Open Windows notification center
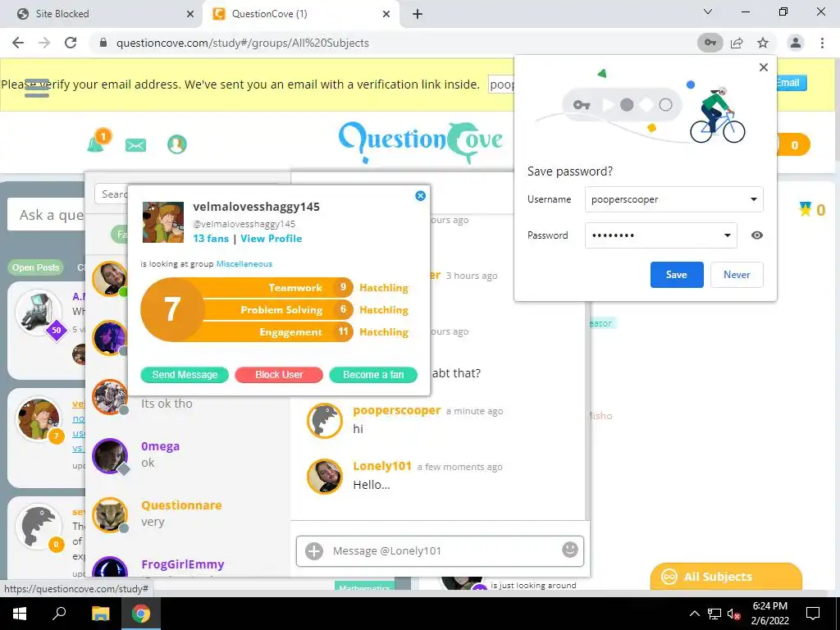The image size is (840, 630). pyautogui.click(x=813, y=614)
